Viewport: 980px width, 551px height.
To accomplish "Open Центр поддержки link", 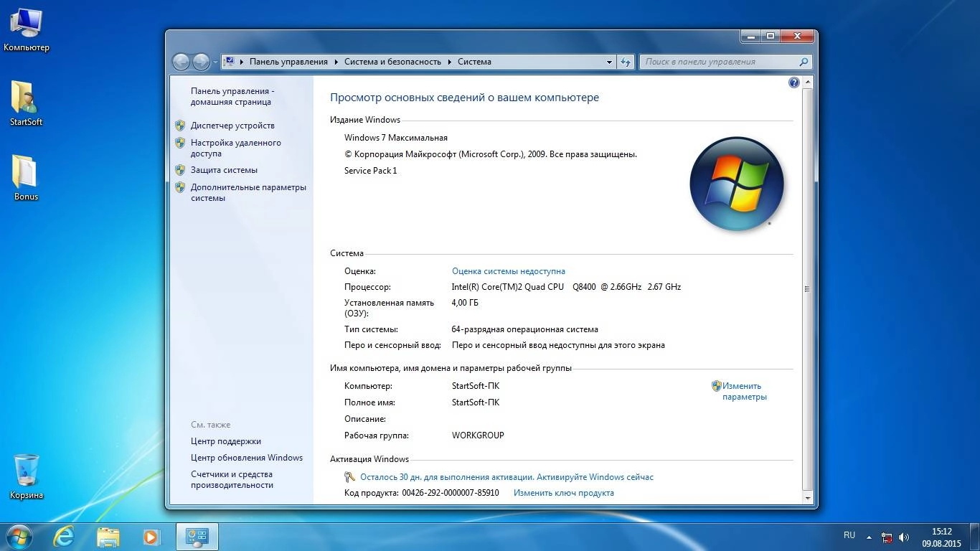I will tap(226, 441).
